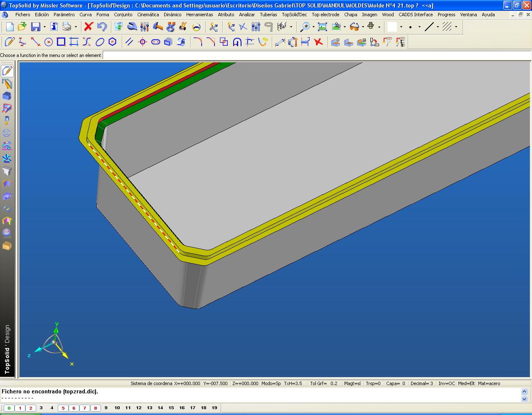This screenshot has height=415, width=532.
Task: Select the circle sketch tool
Action: coord(49,42)
